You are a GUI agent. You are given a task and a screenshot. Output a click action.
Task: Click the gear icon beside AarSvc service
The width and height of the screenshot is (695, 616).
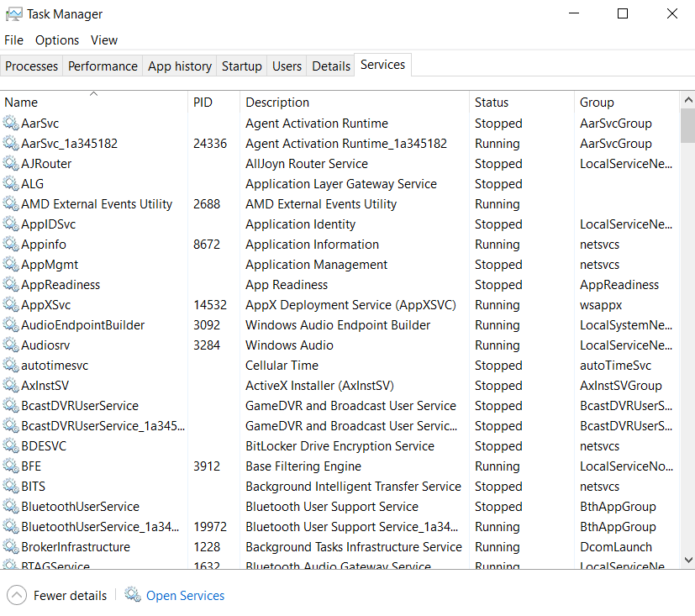11,124
